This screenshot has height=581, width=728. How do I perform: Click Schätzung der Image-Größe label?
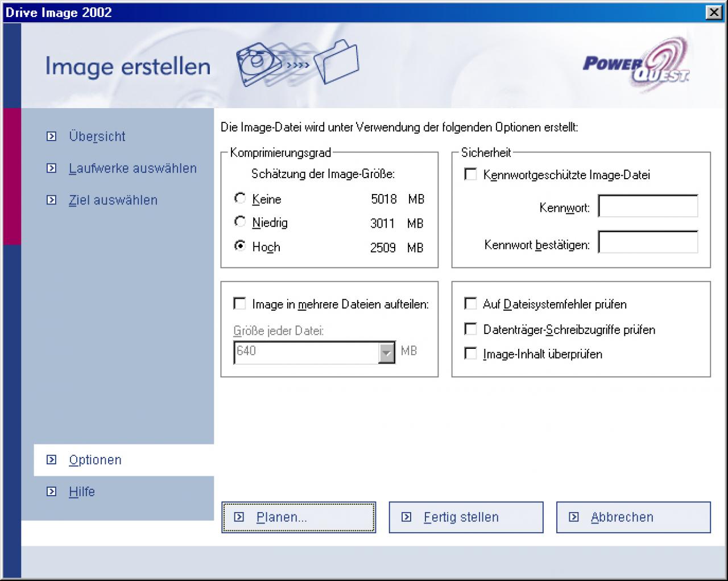(323, 174)
